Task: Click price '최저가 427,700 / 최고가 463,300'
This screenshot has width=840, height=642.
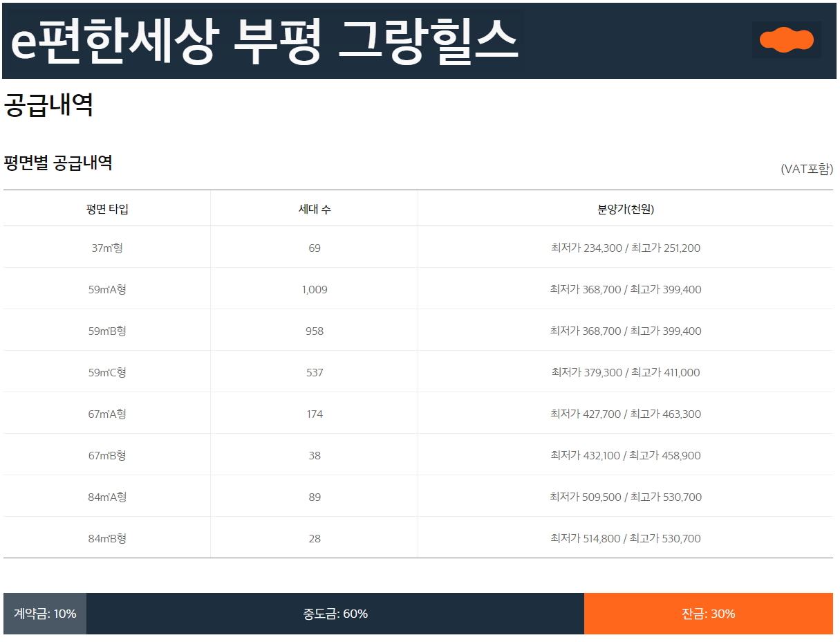Action: click(x=626, y=414)
